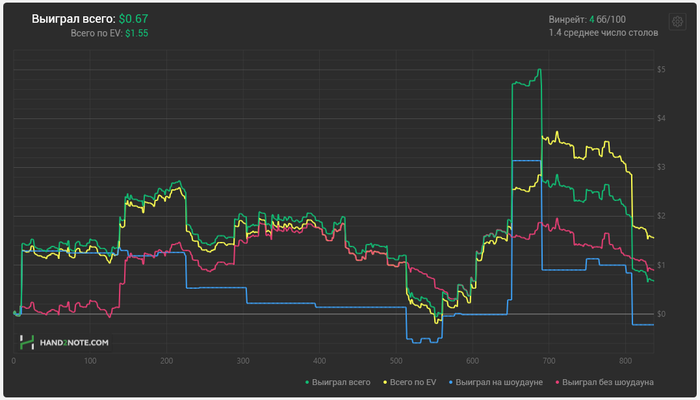
Task: Click the green line's $5 peak
Action: coord(540,70)
